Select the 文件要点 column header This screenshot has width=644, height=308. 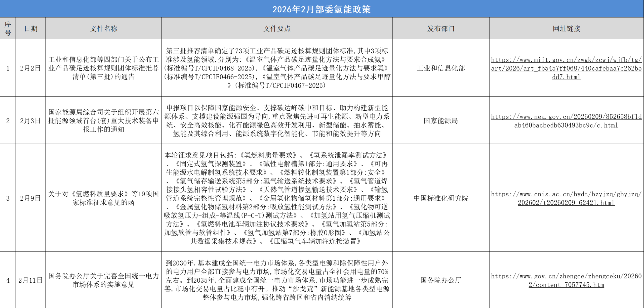(277, 28)
